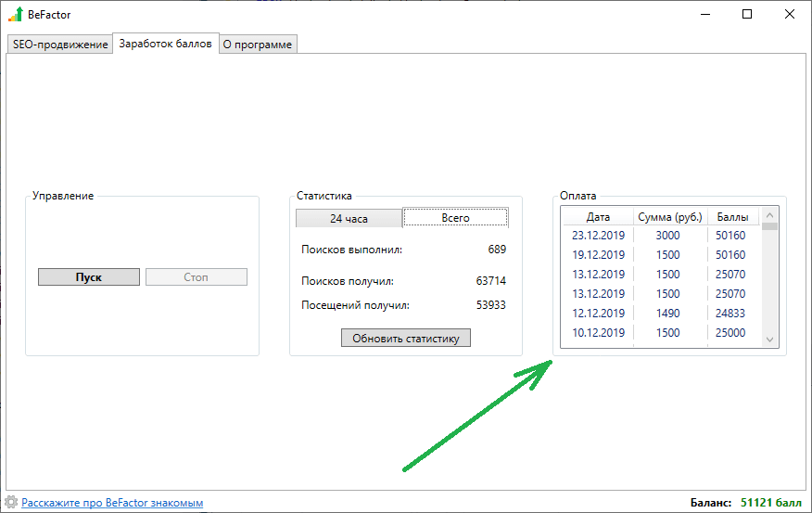The height and width of the screenshot is (513, 812).
Task: Select the Заработок баллов tab
Action: point(165,44)
